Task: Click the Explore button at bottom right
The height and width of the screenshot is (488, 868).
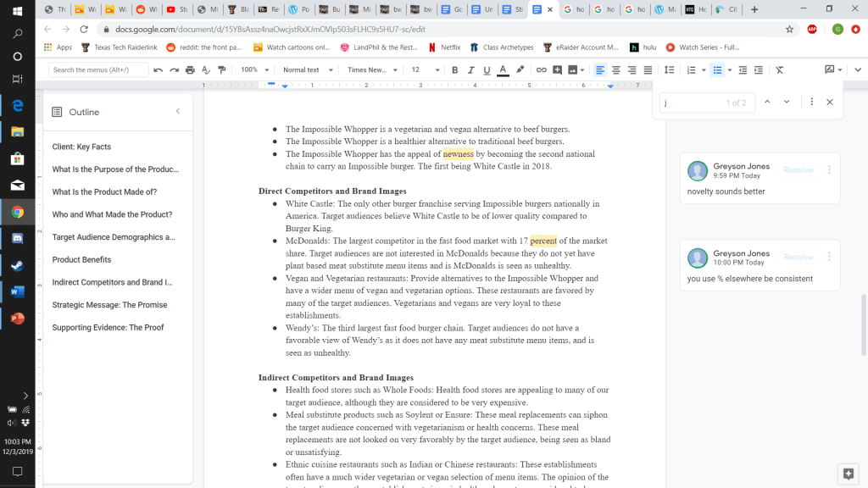Action: tap(846, 473)
